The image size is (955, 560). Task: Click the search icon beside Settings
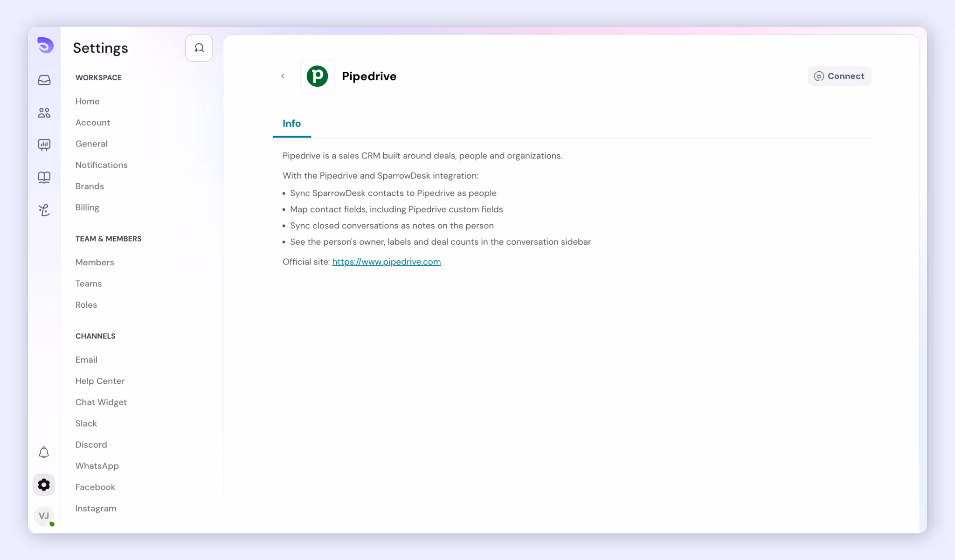(199, 48)
